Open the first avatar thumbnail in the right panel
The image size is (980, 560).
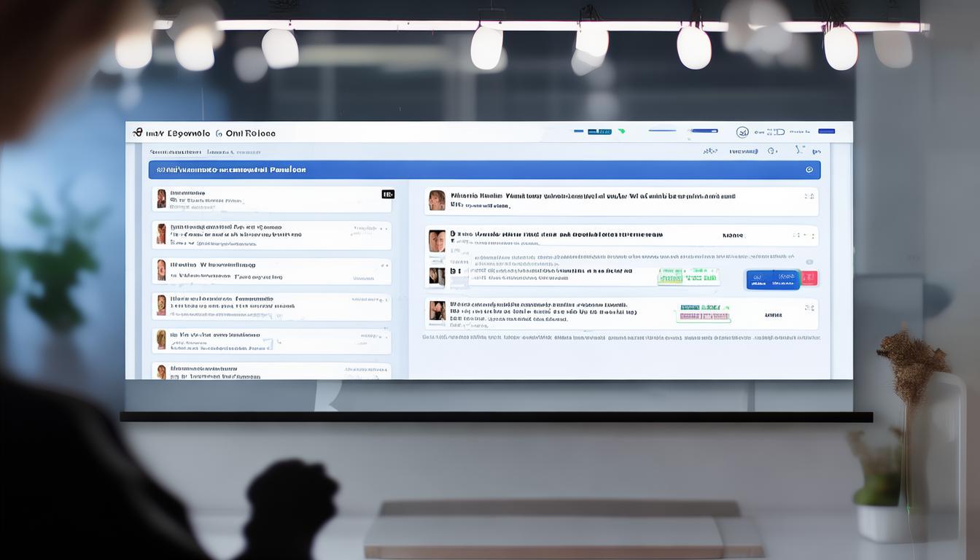coord(437,201)
